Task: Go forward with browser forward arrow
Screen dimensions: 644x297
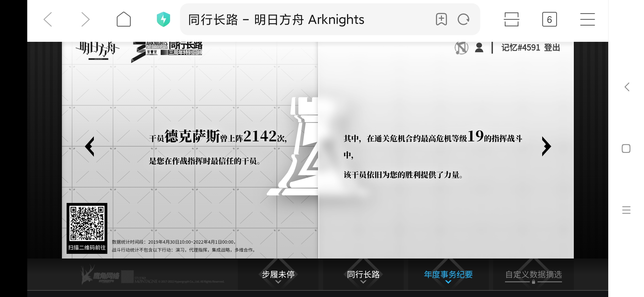Action: pos(85,20)
